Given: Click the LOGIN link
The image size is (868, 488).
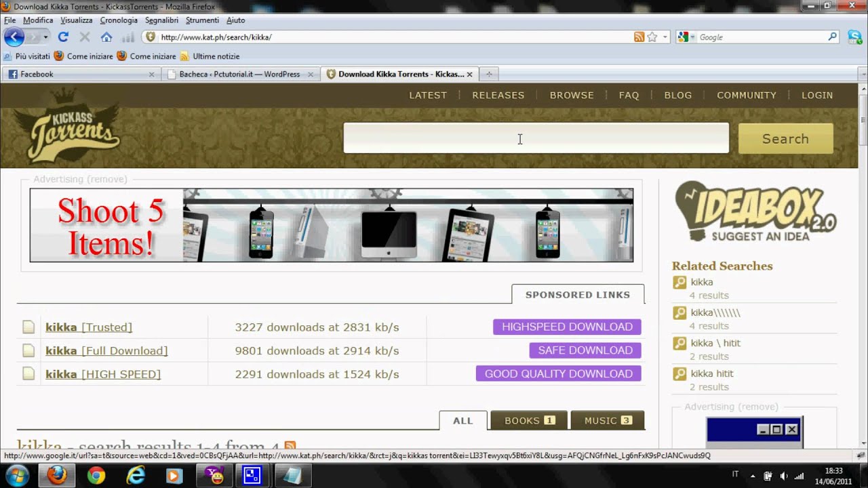Looking at the screenshot, I should click(817, 96).
